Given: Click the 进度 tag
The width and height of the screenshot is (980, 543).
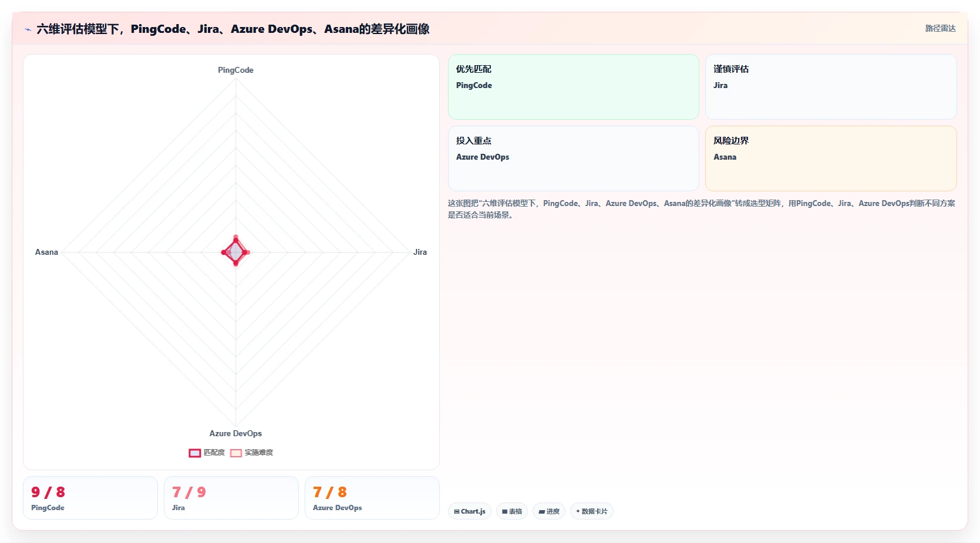Looking at the screenshot, I should tap(549, 511).
